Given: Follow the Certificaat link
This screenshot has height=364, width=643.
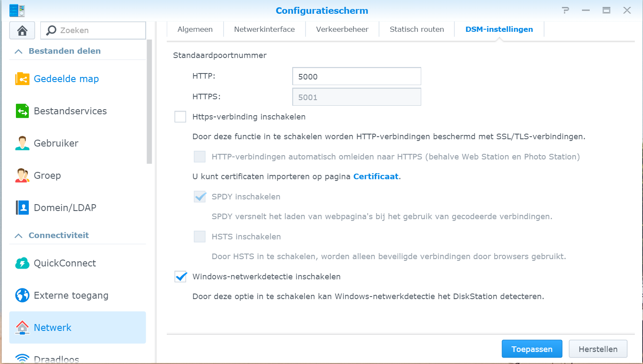Looking at the screenshot, I should click(x=376, y=177).
